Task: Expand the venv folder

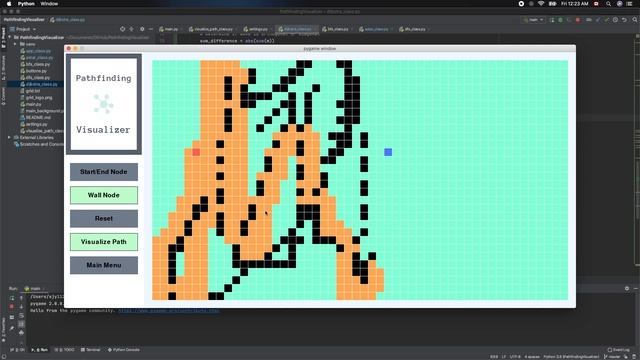Action: coord(15,44)
